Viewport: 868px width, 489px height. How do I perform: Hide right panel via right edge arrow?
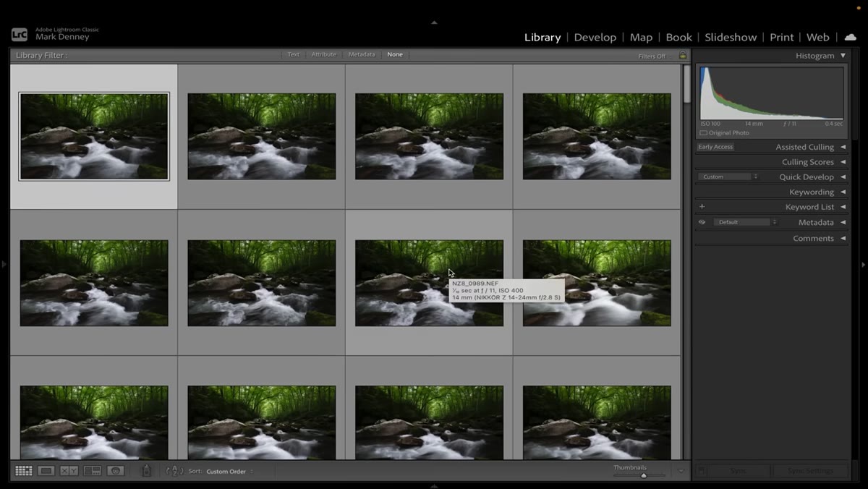[863, 265]
